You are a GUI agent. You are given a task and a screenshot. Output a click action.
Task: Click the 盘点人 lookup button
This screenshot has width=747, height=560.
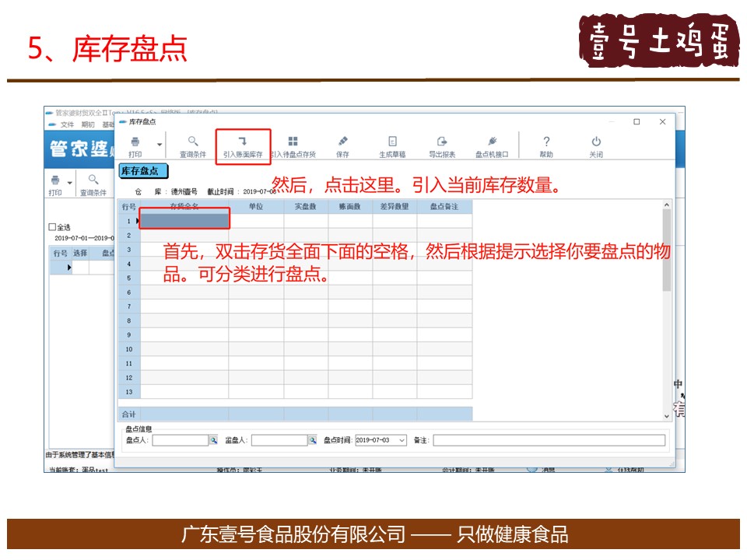pyautogui.click(x=213, y=440)
